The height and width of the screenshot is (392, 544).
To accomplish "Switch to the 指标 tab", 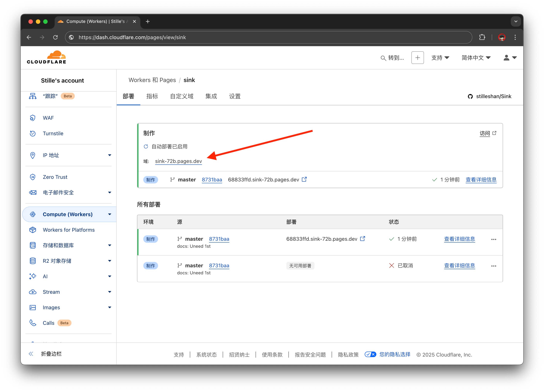I will click(152, 96).
